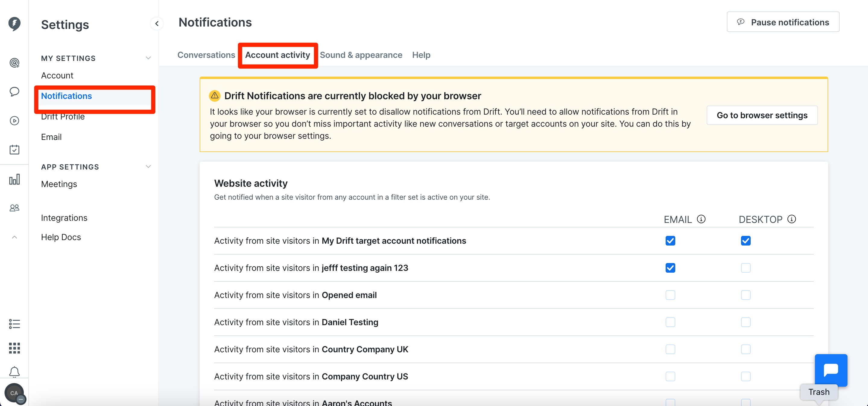Open Notifications in settings sidebar
Image resolution: width=868 pixels, height=406 pixels.
[x=66, y=96]
